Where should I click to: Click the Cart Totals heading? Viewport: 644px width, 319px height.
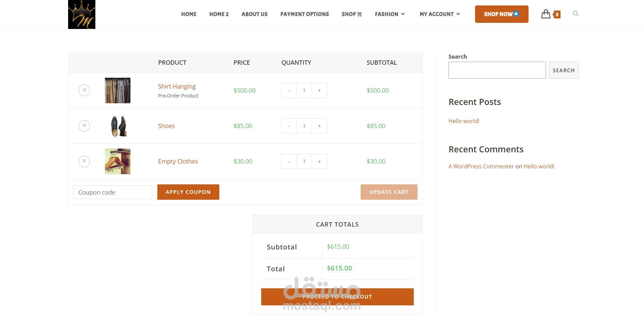click(x=337, y=224)
